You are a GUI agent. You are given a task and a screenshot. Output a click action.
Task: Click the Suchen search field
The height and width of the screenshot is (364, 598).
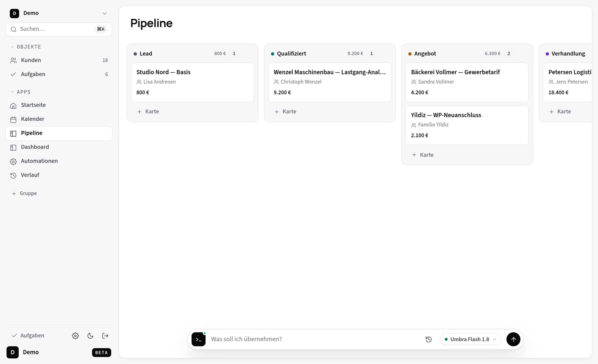coord(59,29)
